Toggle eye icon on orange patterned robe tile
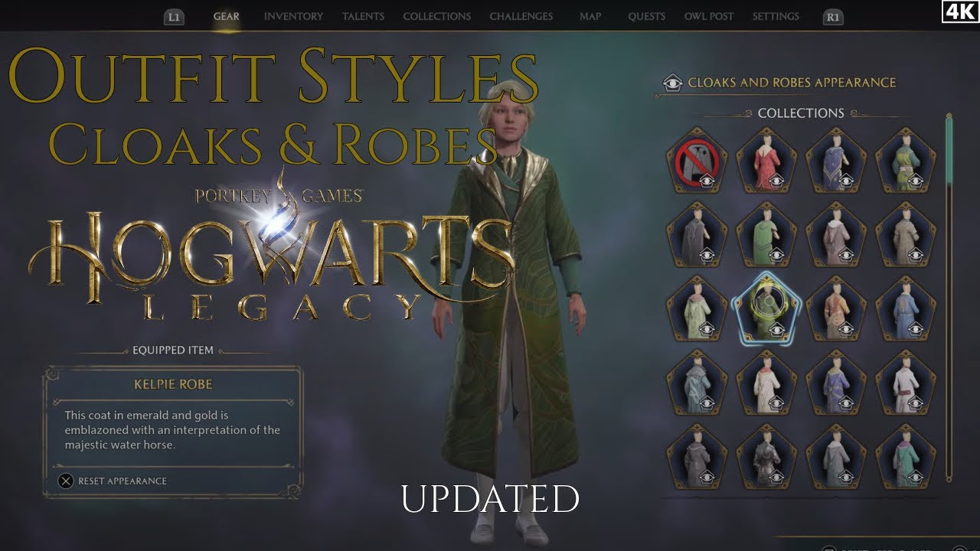The width and height of the screenshot is (980, 551). 847,329
